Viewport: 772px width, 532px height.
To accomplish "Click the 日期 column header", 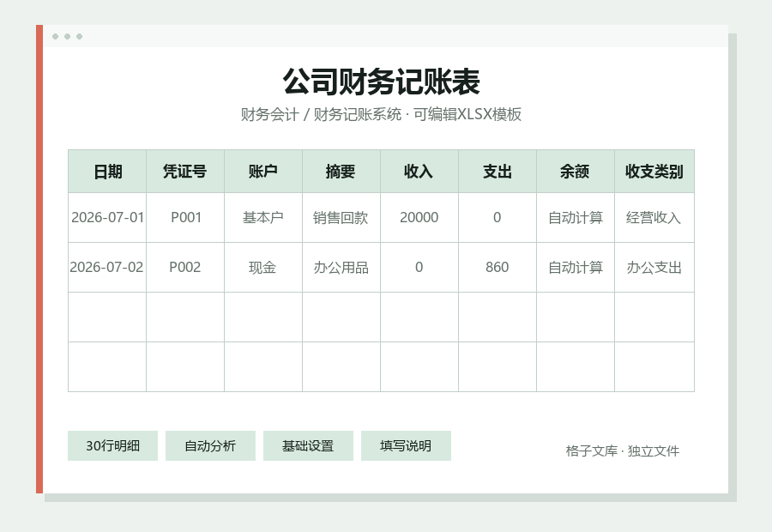I will click(107, 172).
